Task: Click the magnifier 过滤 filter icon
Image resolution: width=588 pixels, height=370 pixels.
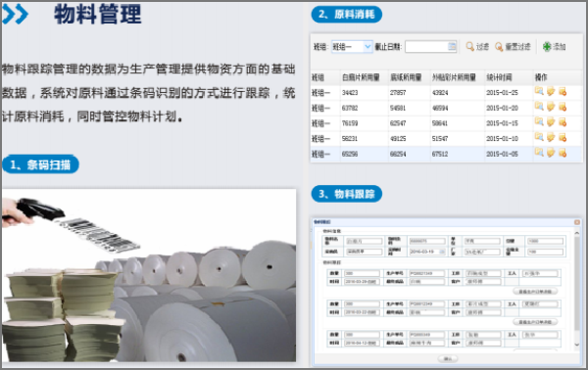Action: [469, 46]
